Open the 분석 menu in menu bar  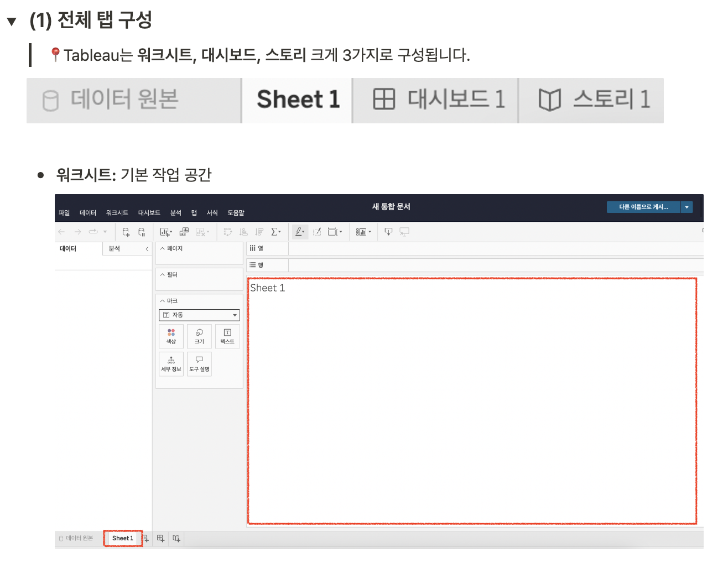coord(176,213)
